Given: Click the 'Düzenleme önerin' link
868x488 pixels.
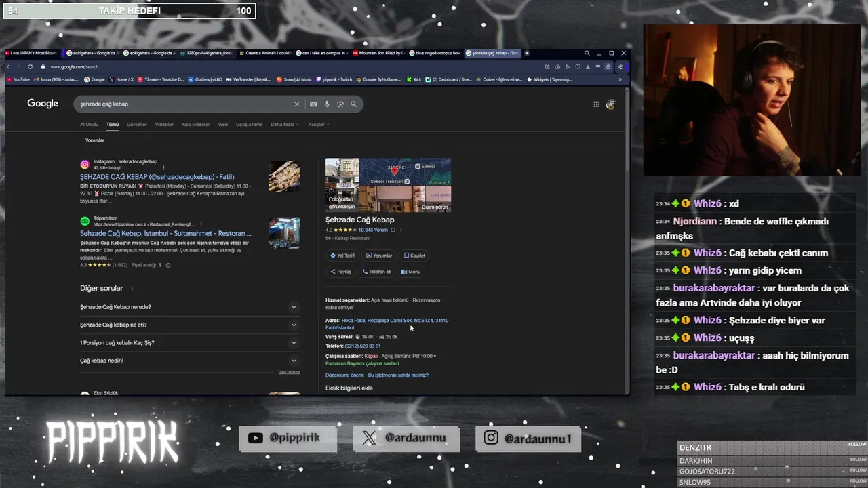Looking at the screenshot, I should tap(344, 375).
